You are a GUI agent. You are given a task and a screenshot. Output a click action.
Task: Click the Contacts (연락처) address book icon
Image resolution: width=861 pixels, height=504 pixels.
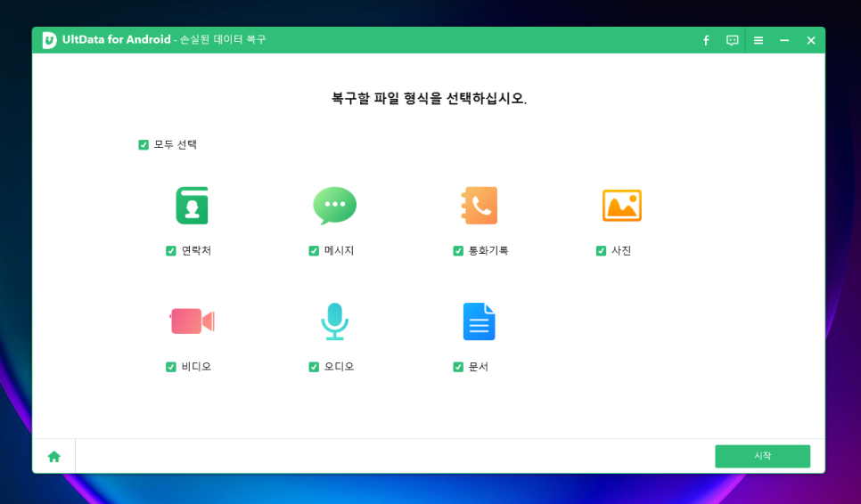(192, 206)
